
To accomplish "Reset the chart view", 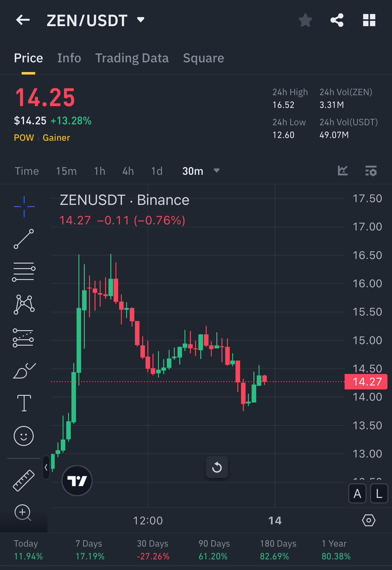I will (217, 467).
